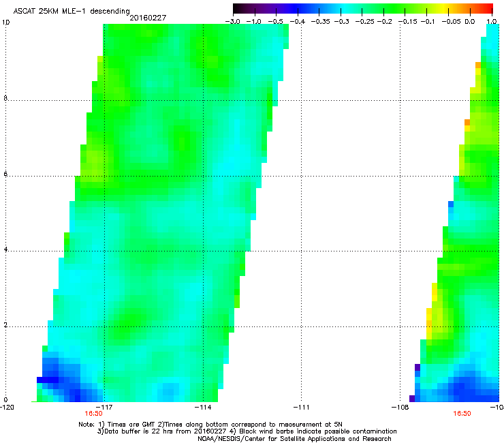
Task: Click the NOAA/NESDIS credit line
Action: pyautogui.click(x=294, y=439)
